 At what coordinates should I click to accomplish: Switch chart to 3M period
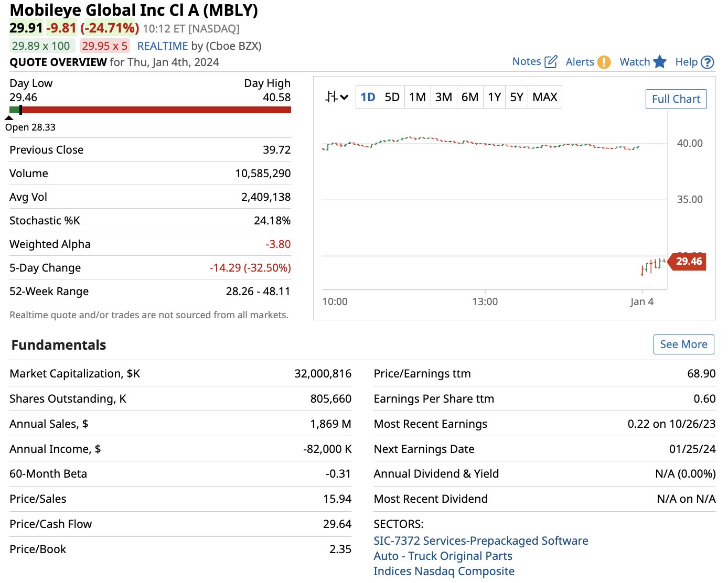(x=444, y=97)
